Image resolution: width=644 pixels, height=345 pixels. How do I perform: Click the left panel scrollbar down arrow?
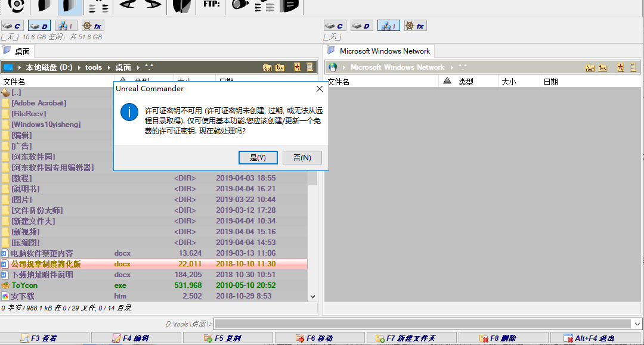pos(312,297)
